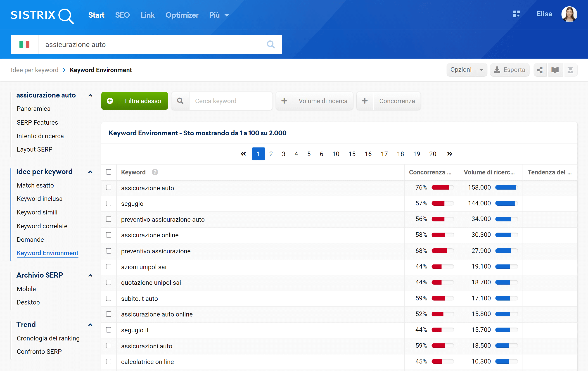Open Keyword correlate in the sidebar
Screen dimensions: 588x371
point(42,226)
